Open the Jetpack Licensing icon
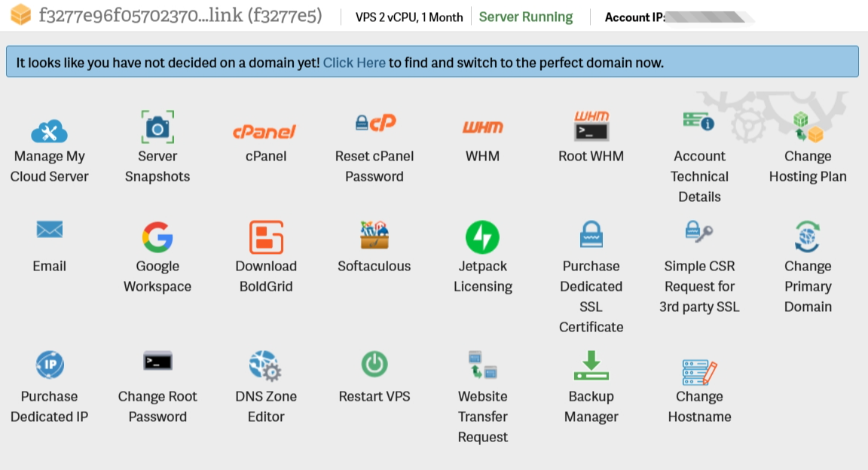The width and height of the screenshot is (868, 470). pyautogui.click(x=483, y=237)
